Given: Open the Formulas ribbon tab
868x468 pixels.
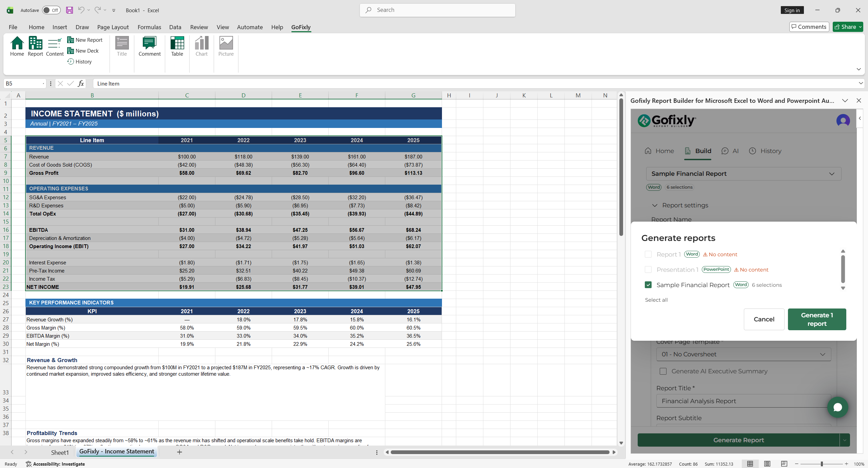Looking at the screenshot, I should click(149, 27).
